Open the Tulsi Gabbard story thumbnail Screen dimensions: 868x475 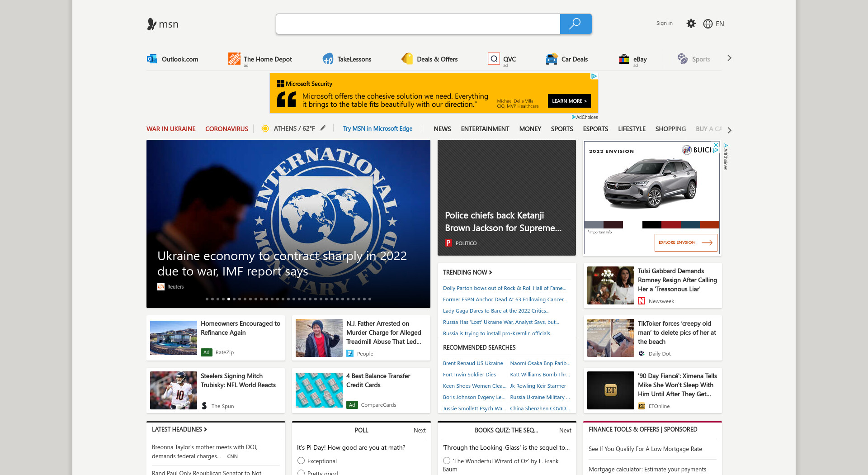610,285
